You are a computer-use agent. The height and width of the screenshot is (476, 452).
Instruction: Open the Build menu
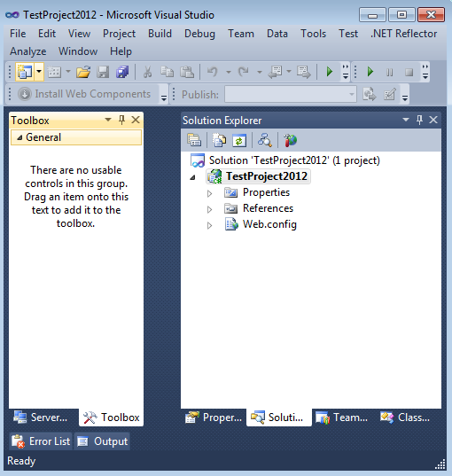pos(160,34)
